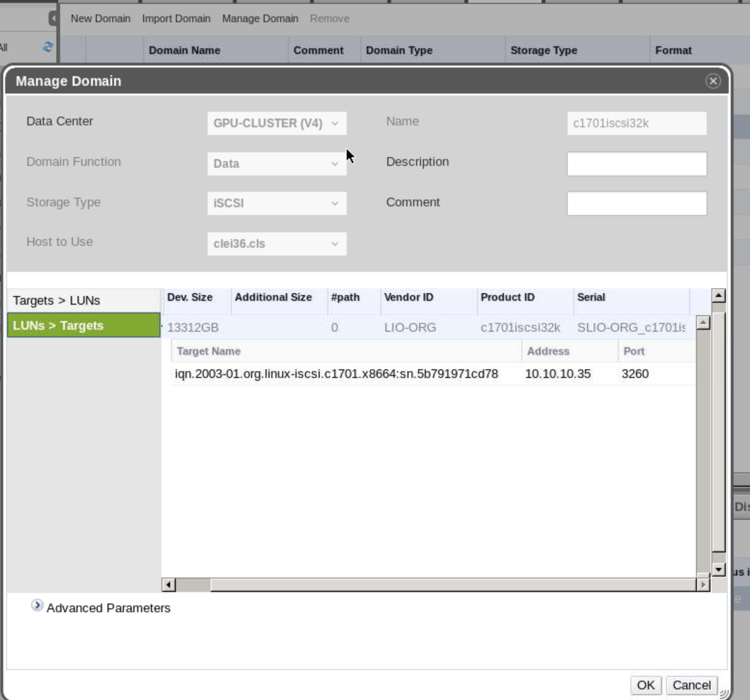Close the Manage Domain dialog with X icon

(713, 82)
